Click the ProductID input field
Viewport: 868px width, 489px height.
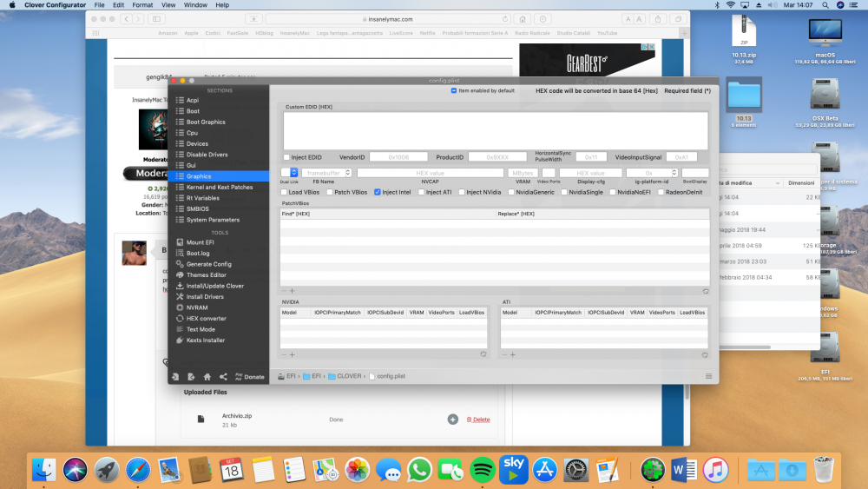[497, 157]
